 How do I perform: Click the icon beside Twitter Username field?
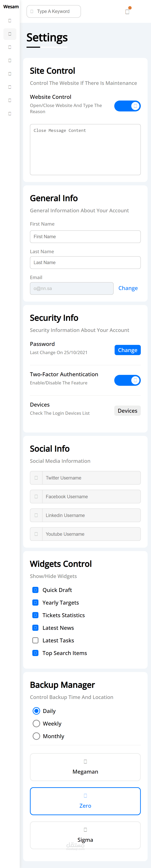pos(36,478)
